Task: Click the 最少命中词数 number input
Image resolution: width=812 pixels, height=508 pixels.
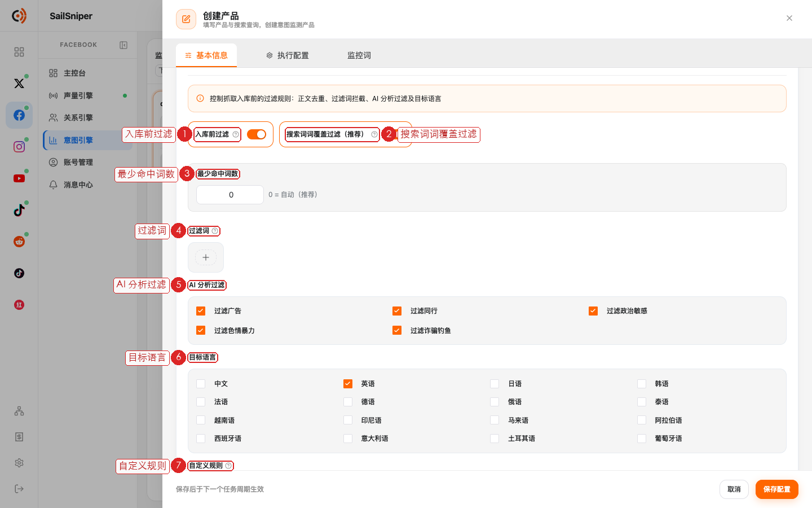Action: coord(230,195)
